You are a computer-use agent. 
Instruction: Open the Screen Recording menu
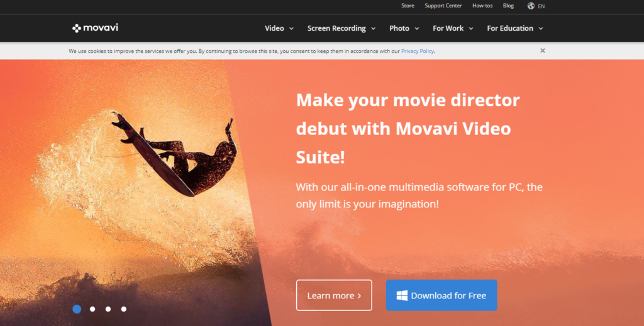pyautogui.click(x=336, y=28)
